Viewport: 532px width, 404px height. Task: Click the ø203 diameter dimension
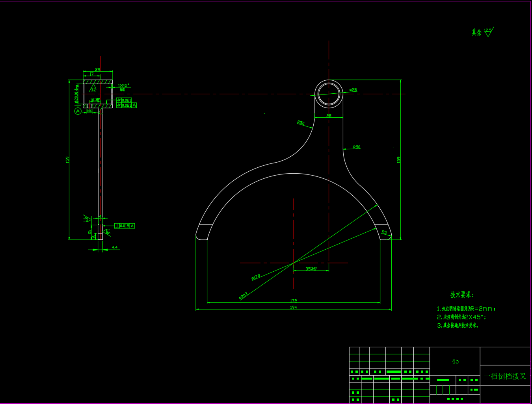point(244,295)
